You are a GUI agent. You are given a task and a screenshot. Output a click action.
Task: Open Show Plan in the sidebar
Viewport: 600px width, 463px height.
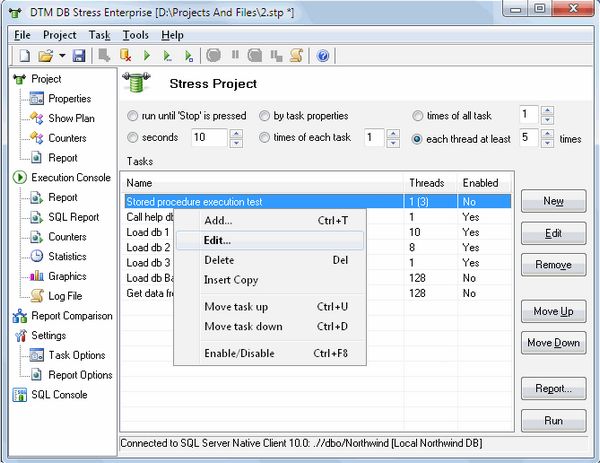(71, 118)
